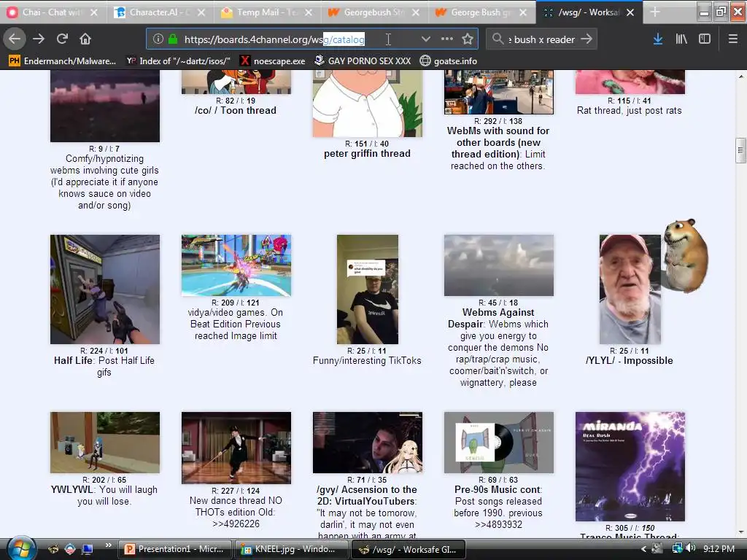Click the /co/ Toon thread title

(236, 111)
